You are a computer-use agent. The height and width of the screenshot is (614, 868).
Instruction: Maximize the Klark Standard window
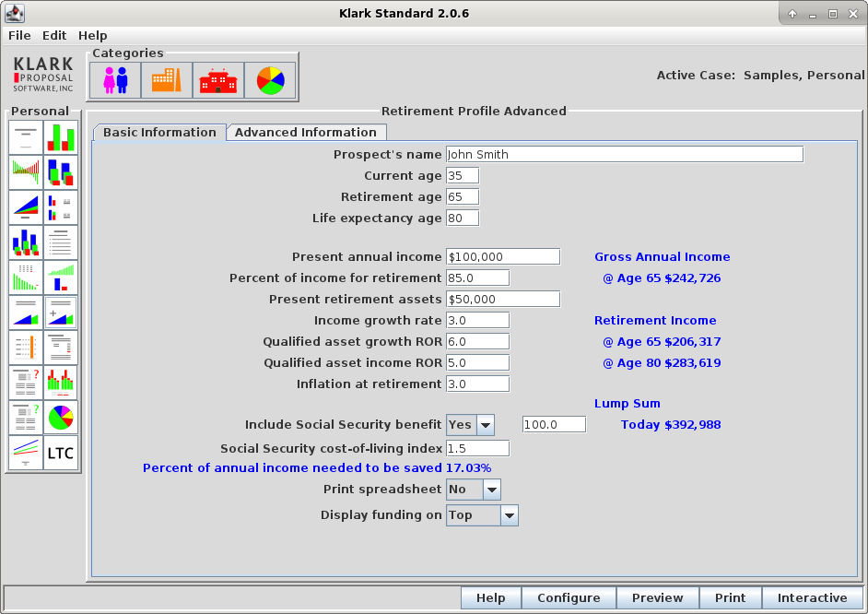[x=833, y=15]
